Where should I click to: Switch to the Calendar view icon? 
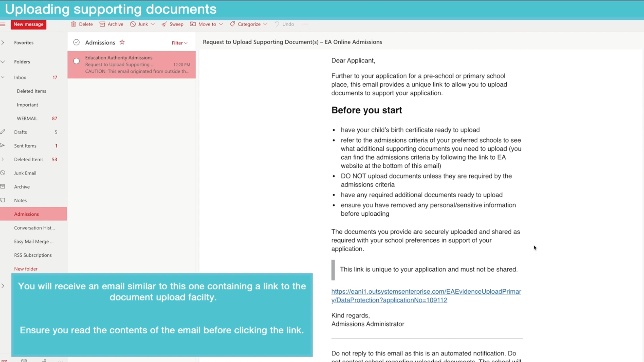tap(24, 360)
